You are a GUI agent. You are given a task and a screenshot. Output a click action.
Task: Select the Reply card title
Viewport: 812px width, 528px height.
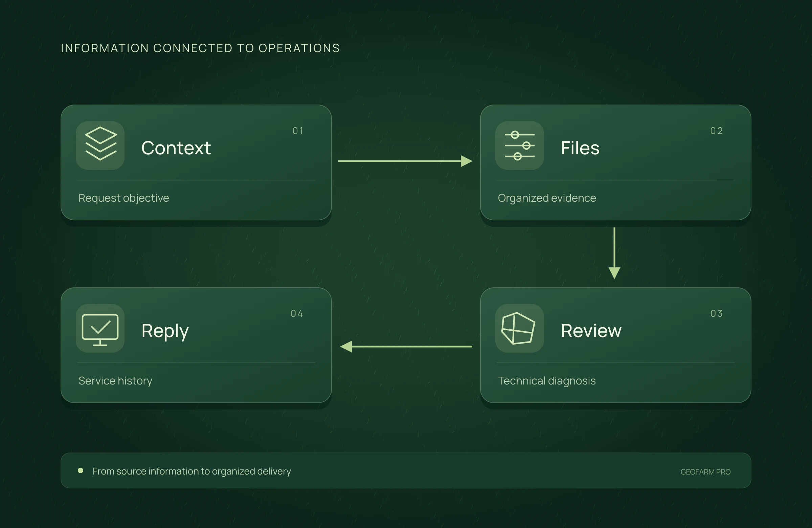(165, 331)
